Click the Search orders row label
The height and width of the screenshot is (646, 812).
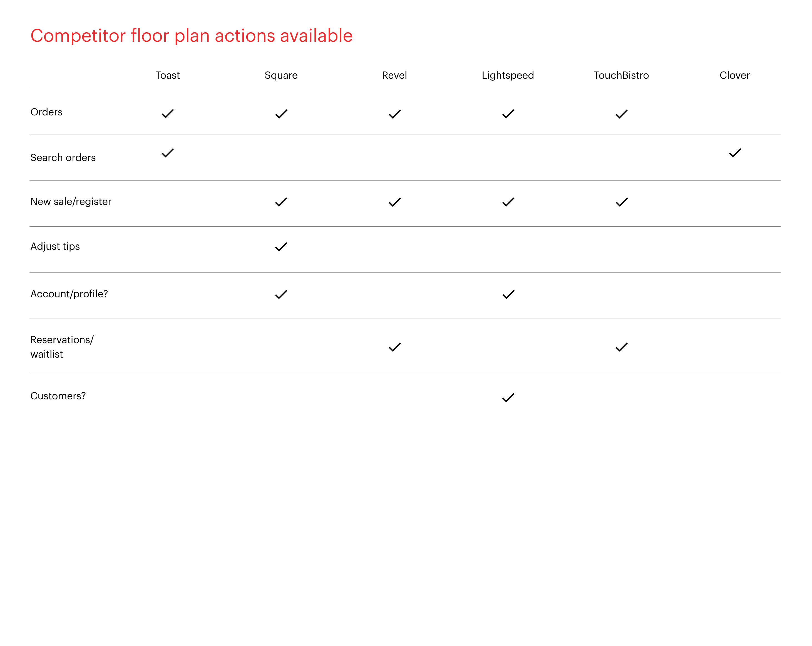[63, 157]
